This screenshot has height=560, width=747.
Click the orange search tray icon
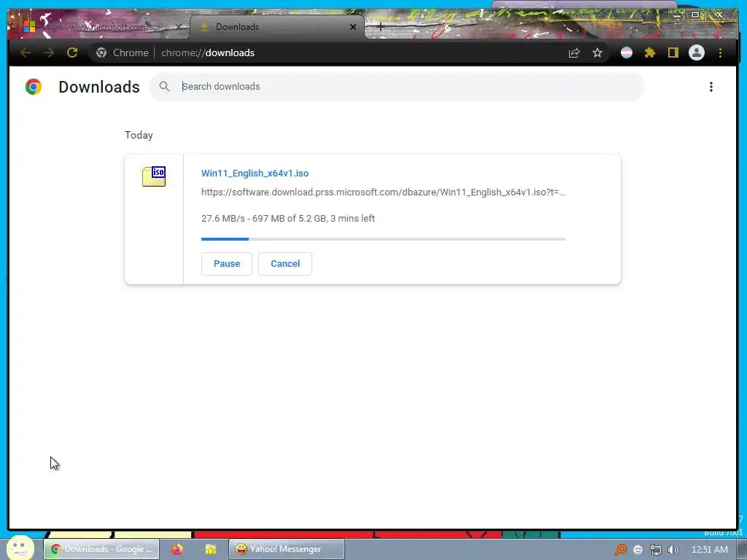(620, 550)
